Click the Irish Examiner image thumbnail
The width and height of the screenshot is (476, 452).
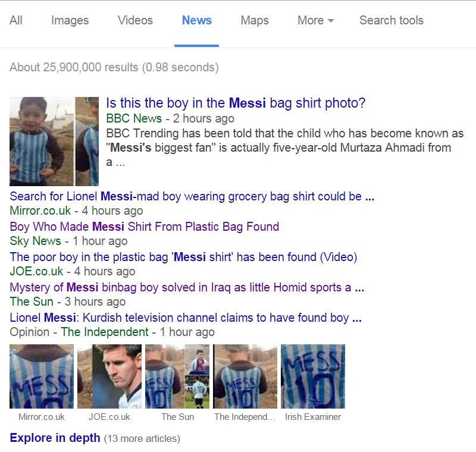coord(313,376)
